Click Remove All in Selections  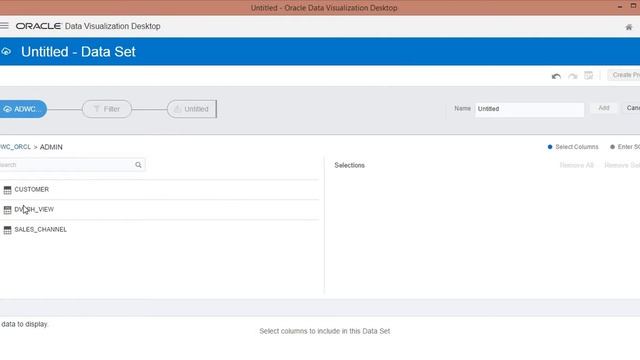pos(576,165)
